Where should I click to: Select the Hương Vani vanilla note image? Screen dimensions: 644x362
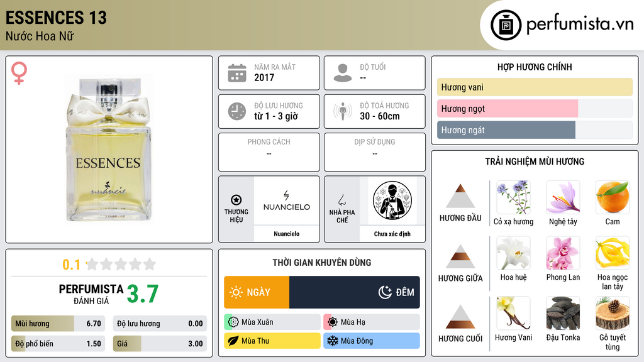click(x=513, y=313)
